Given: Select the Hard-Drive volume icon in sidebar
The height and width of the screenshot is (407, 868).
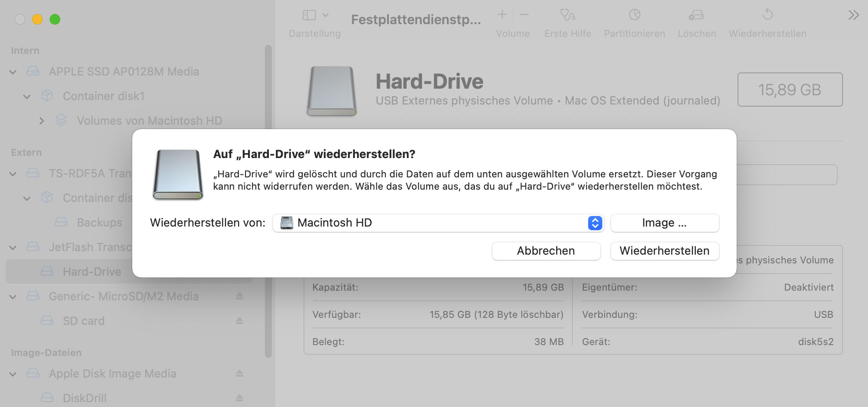Looking at the screenshot, I should 47,271.
